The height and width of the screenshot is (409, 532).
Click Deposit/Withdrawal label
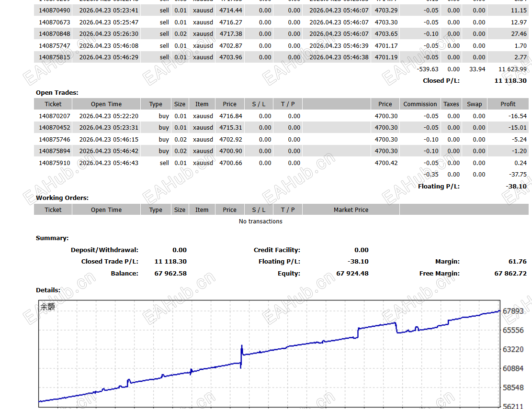click(104, 250)
